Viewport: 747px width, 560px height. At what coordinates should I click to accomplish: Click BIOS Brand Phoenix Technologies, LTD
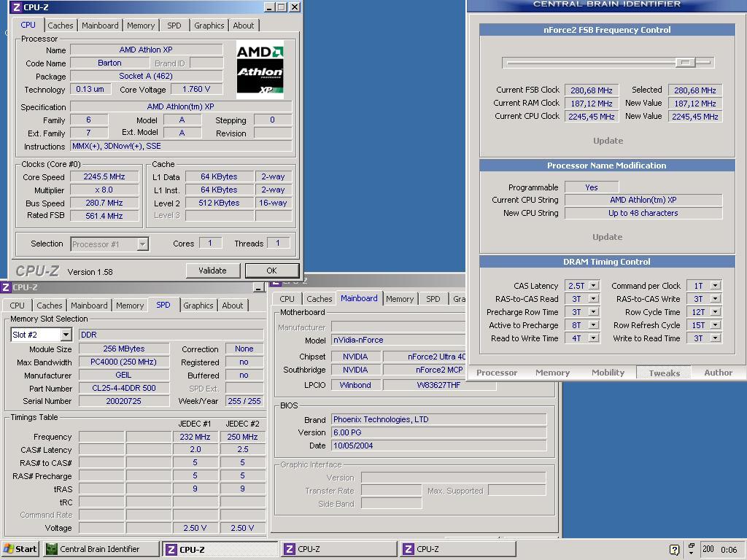438,419
